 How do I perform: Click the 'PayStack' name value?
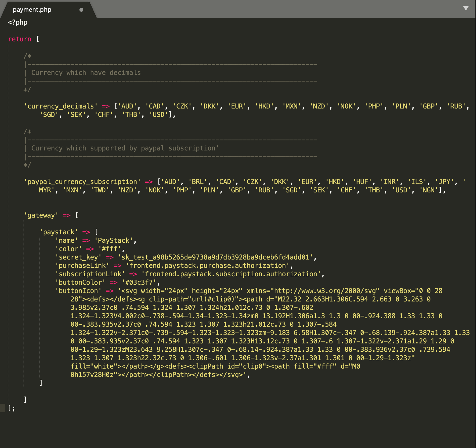point(114,240)
